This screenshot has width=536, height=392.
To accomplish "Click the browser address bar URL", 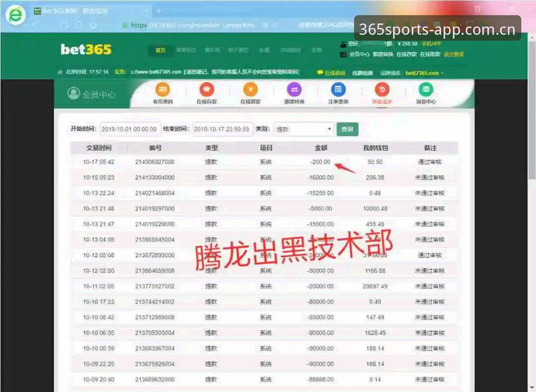I will (x=192, y=25).
